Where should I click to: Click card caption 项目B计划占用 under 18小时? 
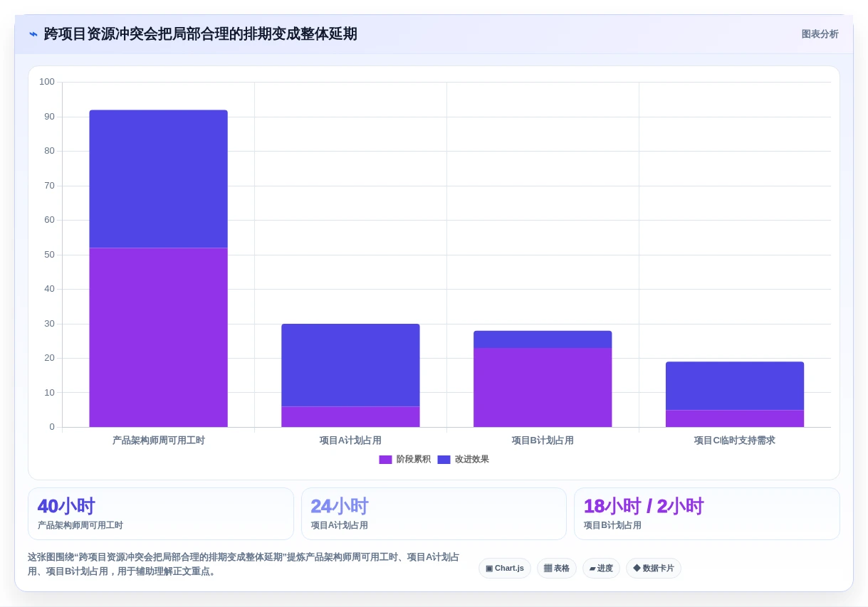612,526
